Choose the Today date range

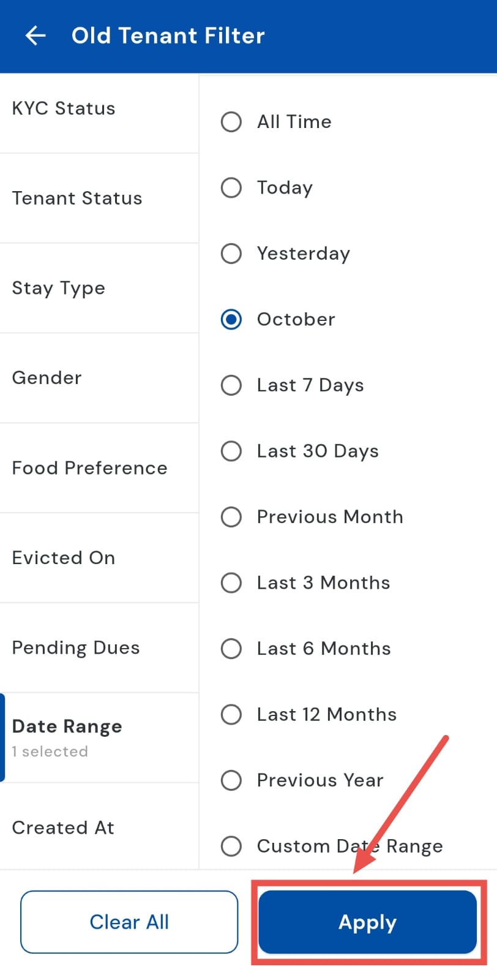tap(231, 187)
